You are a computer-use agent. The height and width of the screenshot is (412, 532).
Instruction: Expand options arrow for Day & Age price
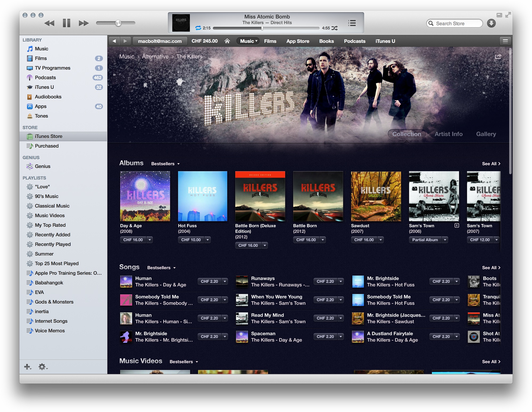[x=150, y=240]
